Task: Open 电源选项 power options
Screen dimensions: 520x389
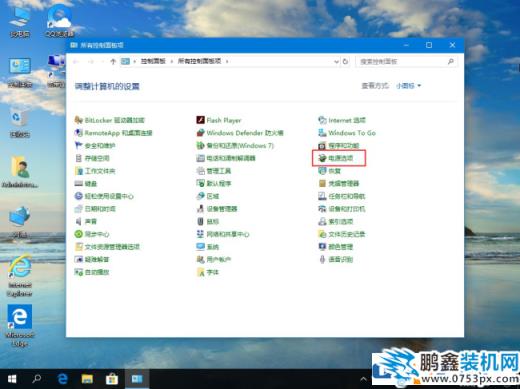Action: [336, 158]
